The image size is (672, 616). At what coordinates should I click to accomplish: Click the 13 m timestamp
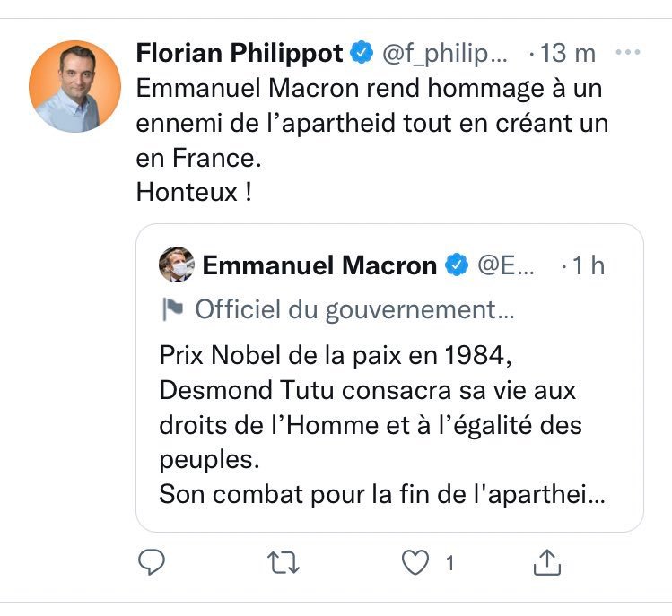click(x=568, y=54)
